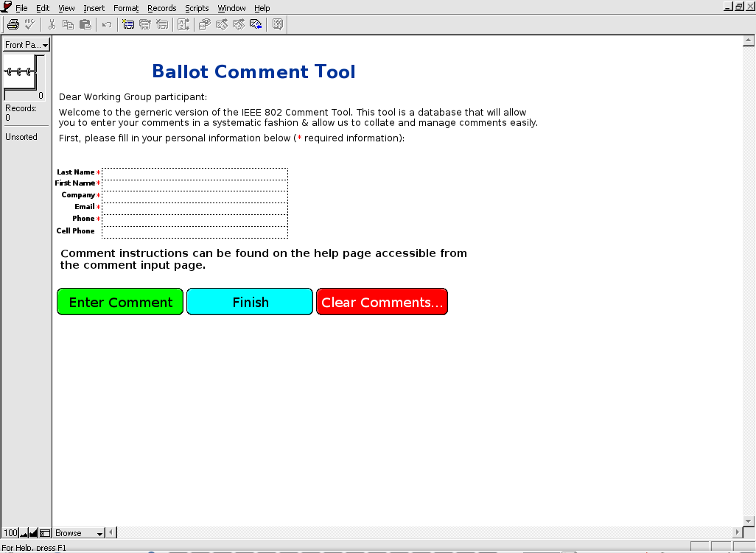Click the Duplicate Record toolbar icon
756x553 pixels.
click(144, 24)
